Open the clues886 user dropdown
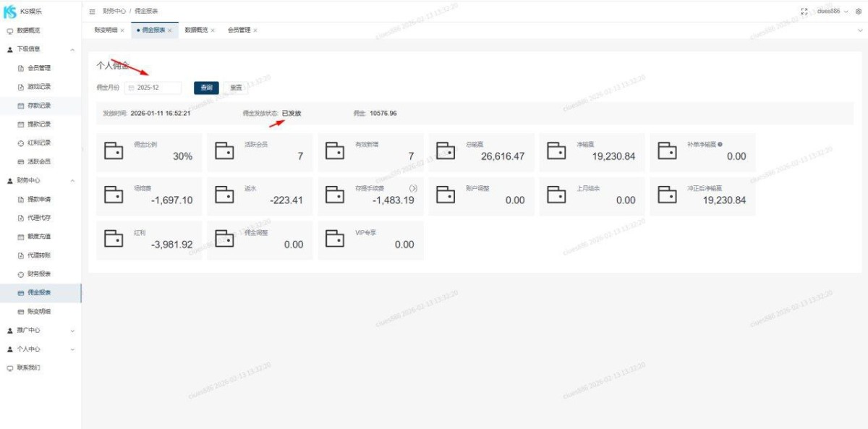Viewport: 868px width, 429px height. click(x=832, y=12)
